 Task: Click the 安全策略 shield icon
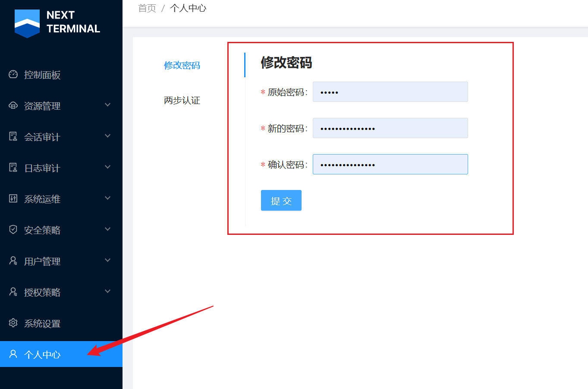point(13,230)
